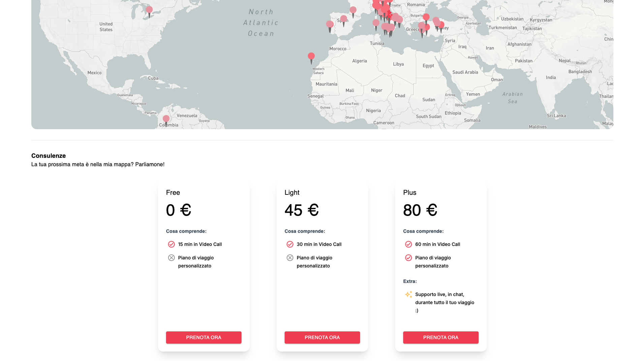
Task: Click the checkmark beside 60 min in Video Call
Action: (409, 244)
